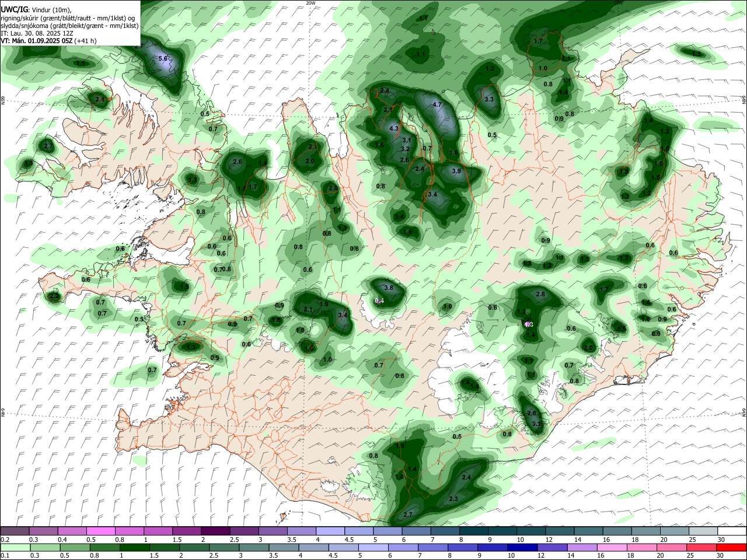This screenshot has width=747, height=560.
Task: Click the 'IT: Lau. 30. 08. 2025 12Z' line
Action: point(36,33)
